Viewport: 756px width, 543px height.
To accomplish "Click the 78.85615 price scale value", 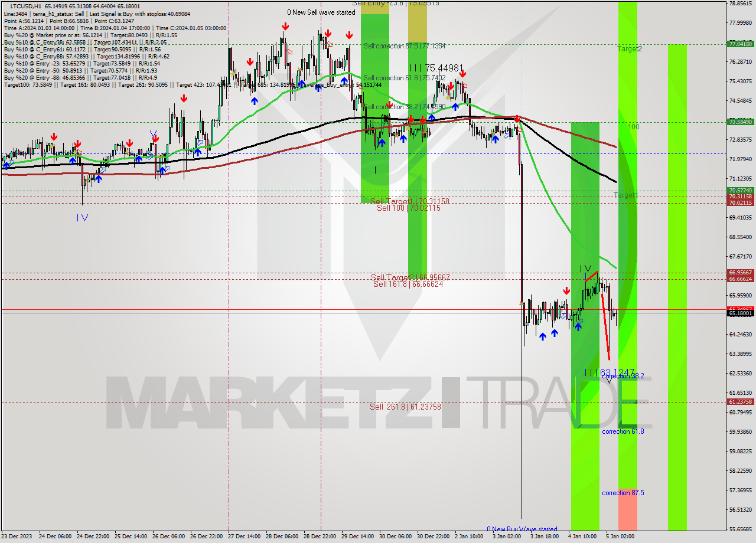I will coord(741,4).
